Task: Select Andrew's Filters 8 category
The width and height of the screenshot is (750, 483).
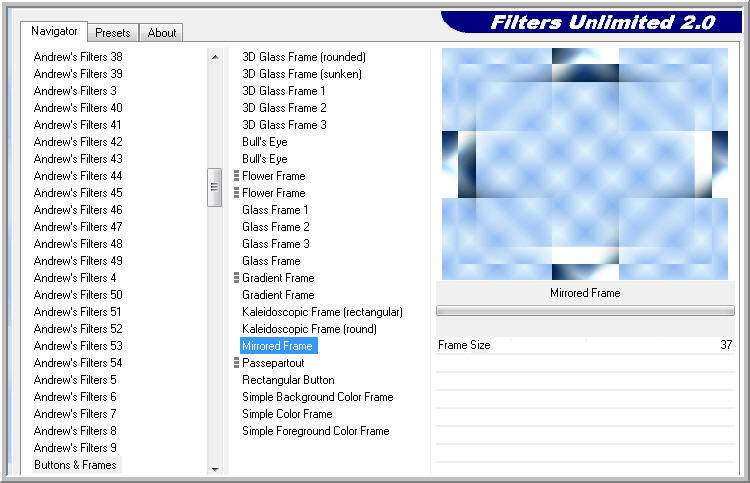Action: [x=75, y=430]
